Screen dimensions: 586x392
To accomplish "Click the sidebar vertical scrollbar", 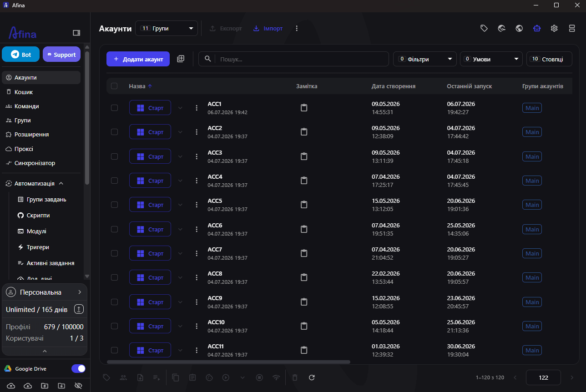I will [x=87, y=118].
